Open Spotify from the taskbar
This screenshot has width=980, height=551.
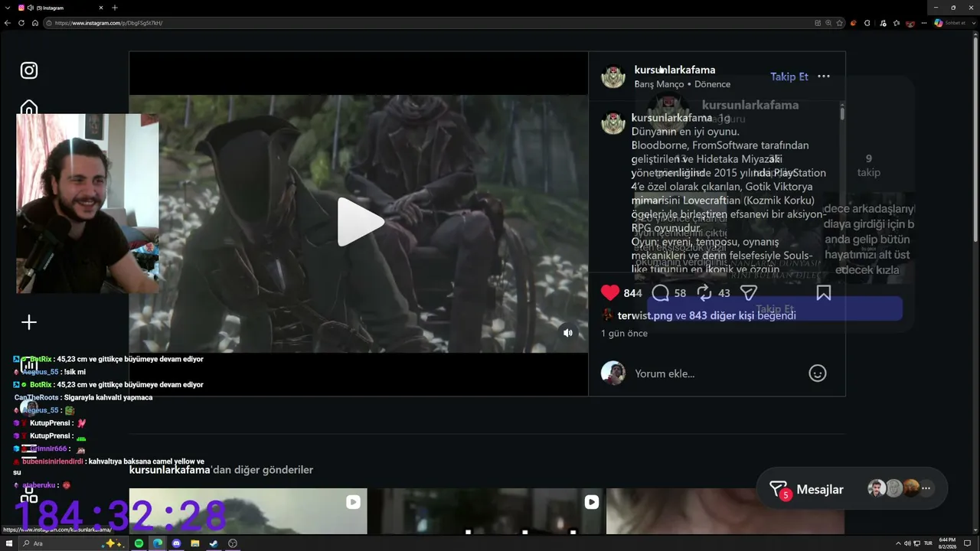click(x=139, y=543)
